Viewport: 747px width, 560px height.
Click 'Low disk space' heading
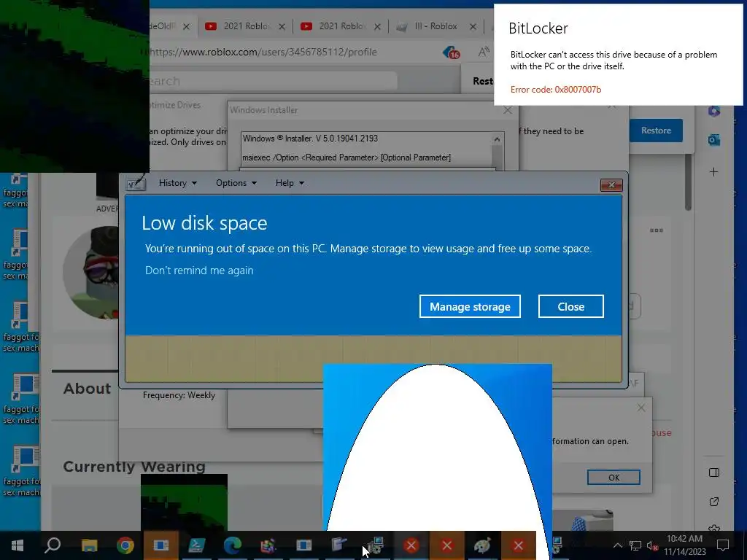pyautogui.click(x=204, y=223)
